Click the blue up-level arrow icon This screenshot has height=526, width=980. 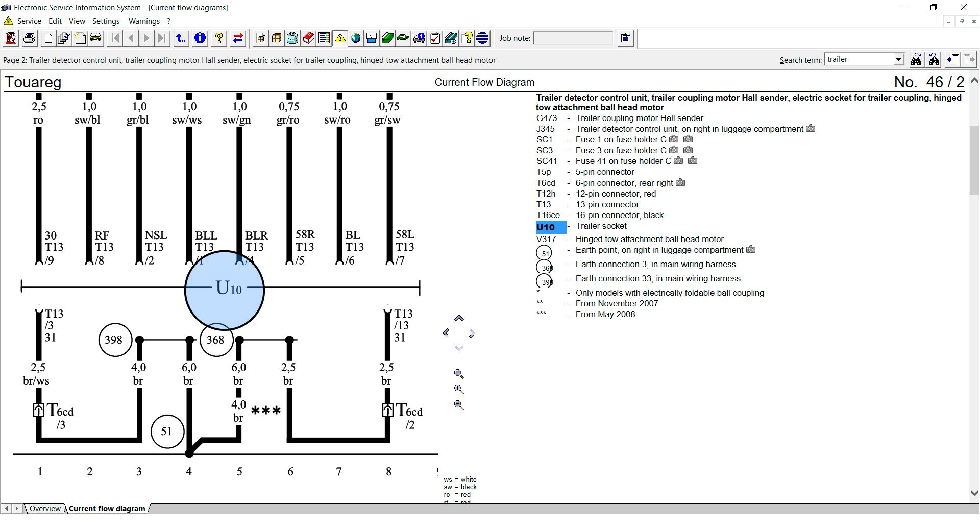(180, 38)
